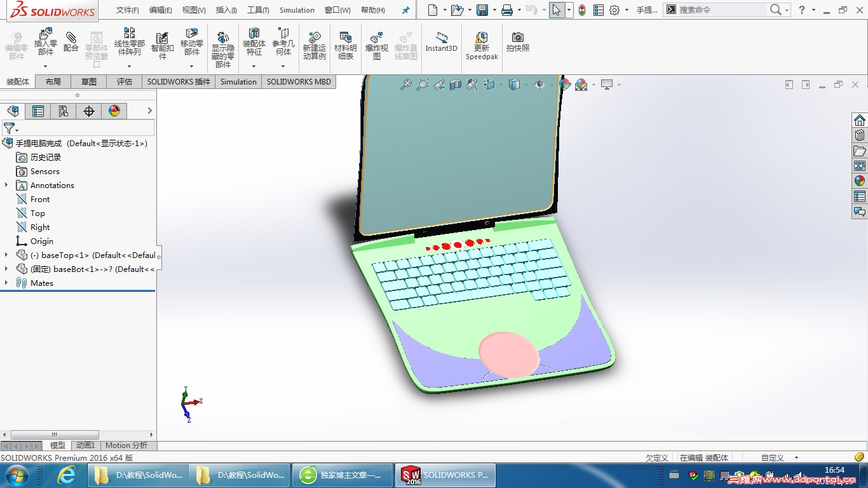
Task: Open the dropdown arrow under 插入零部件
Action: coord(46,66)
